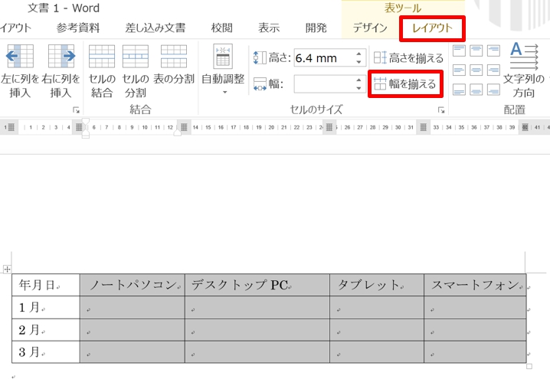Align cell text middle center
Viewport: 550px width, 392px height.
(x=476, y=70)
